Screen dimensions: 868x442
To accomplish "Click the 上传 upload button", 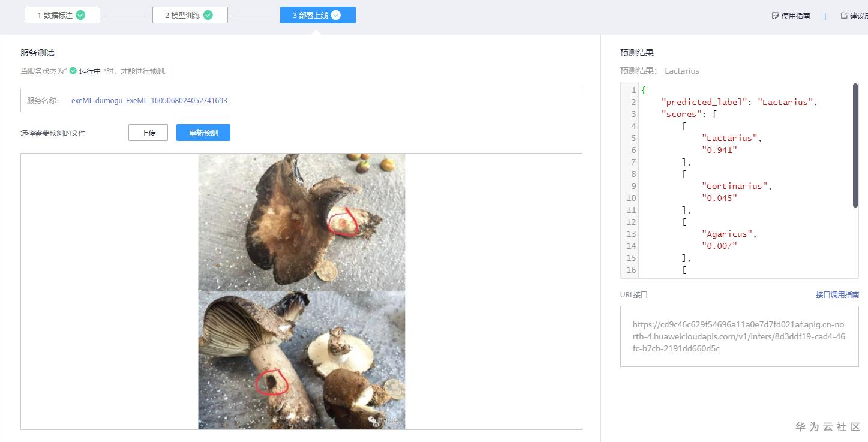I will (x=148, y=133).
